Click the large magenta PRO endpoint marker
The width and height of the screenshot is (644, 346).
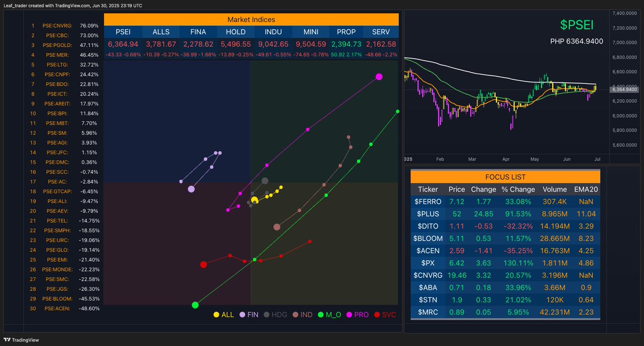[x=379, y=77]
